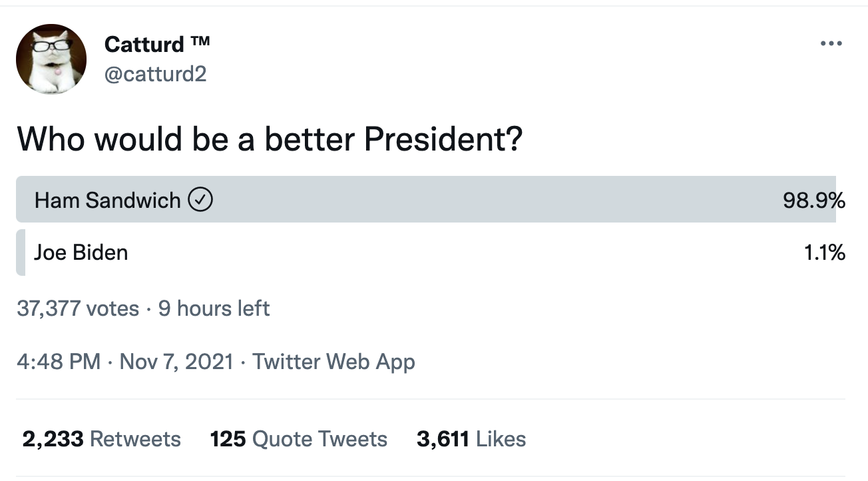Screen dimensions: 868x481
Task: Open the Catturd ™ display name
Action: (x=144, y=45)
